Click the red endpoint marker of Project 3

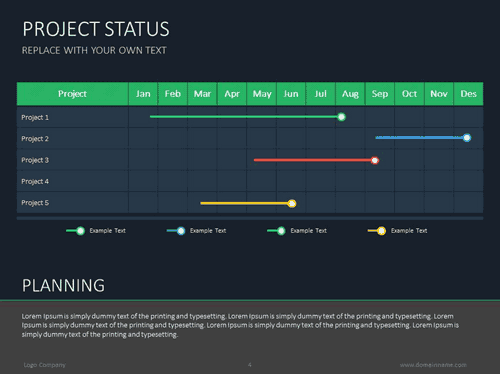(375, 160)
